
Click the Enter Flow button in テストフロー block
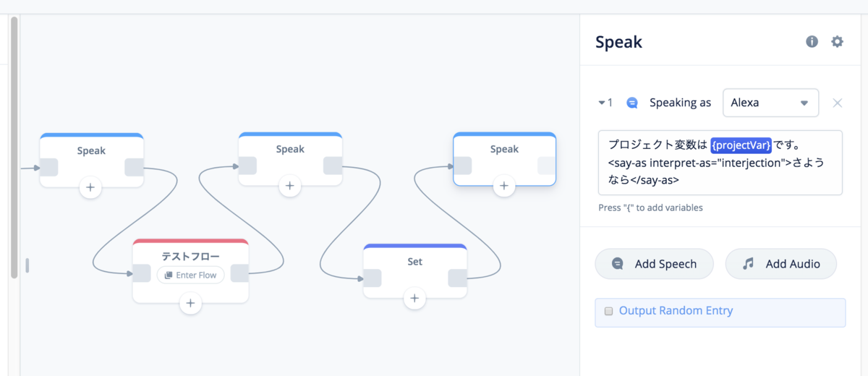coord(191,275)
